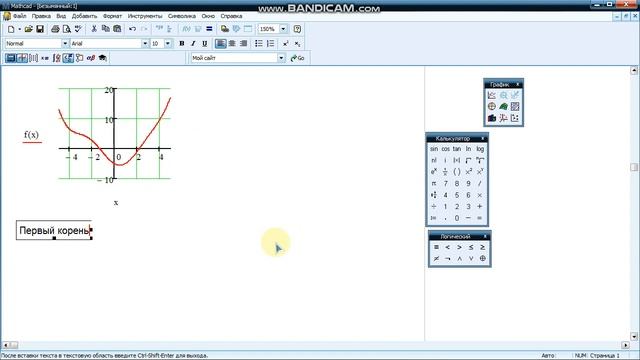The image size is (640, 360).
Task: Click the Первый корень text region
Action: coord(54,230)
